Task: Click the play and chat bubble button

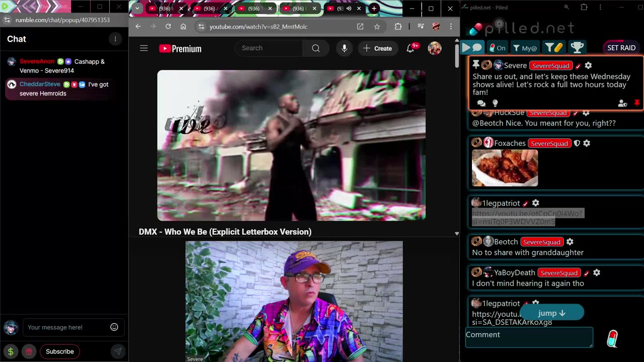Action: tap(472, 48)
